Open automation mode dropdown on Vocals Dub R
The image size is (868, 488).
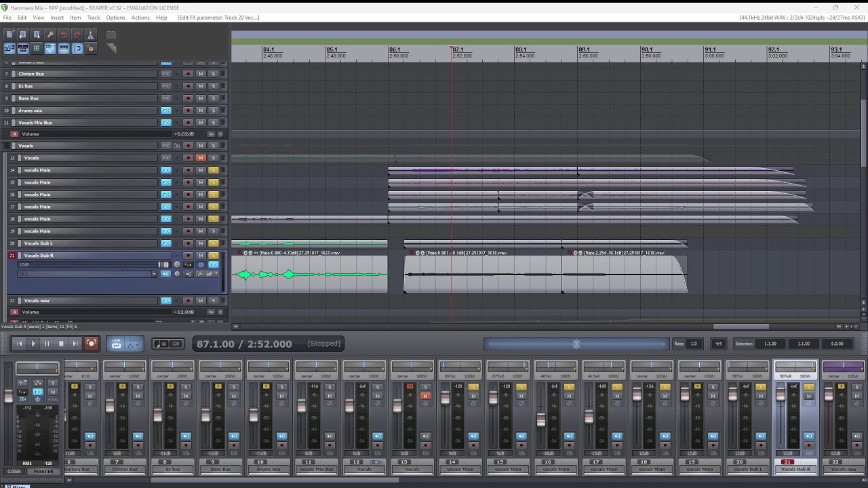click(207, 274)
